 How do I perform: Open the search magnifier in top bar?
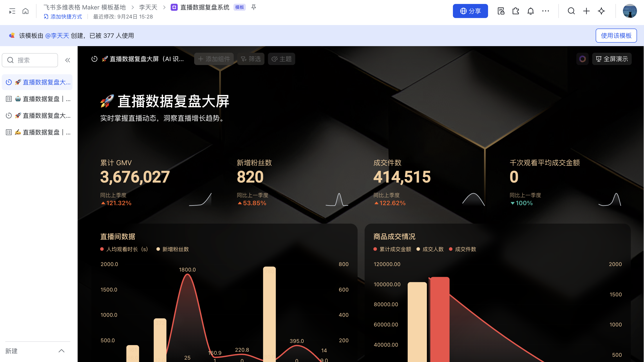571,11
